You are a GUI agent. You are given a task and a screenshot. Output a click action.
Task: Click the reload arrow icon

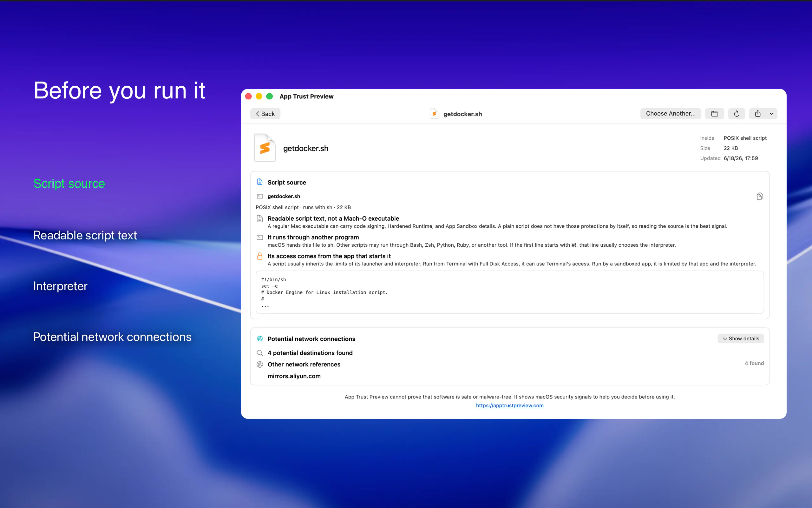click(x=737, y=114)
